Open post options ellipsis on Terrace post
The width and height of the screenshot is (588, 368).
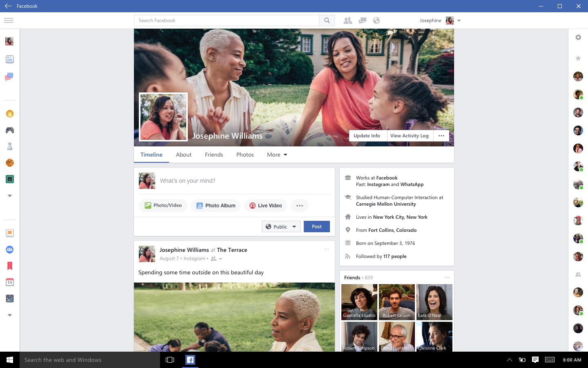tap(327, 249)
